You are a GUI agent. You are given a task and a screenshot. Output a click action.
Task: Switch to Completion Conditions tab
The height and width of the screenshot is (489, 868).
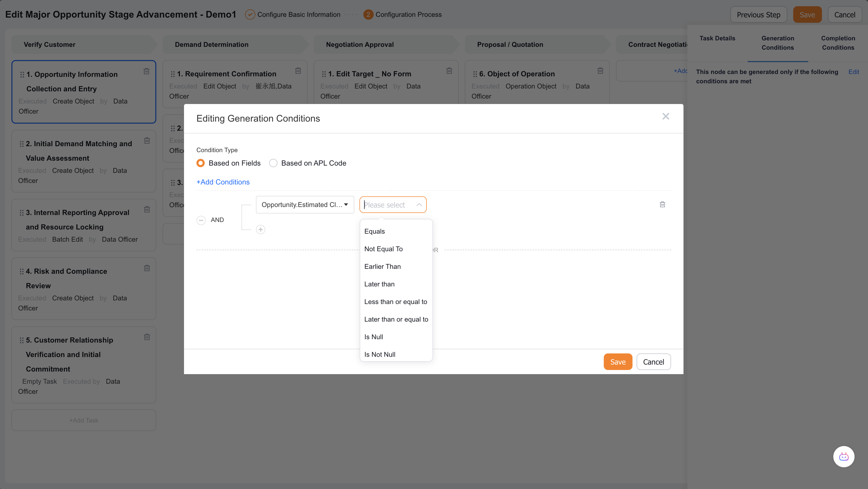(838, 43)
